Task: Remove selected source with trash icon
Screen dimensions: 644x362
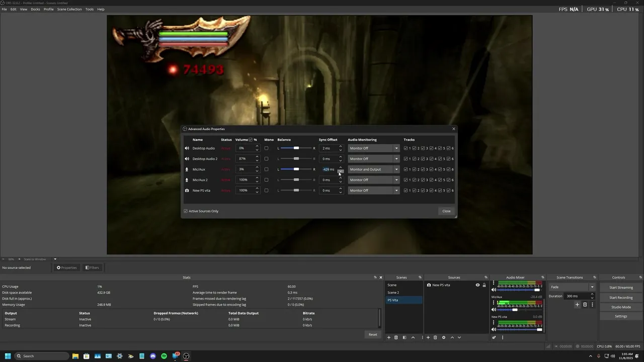Action: (x=435, y=337)
